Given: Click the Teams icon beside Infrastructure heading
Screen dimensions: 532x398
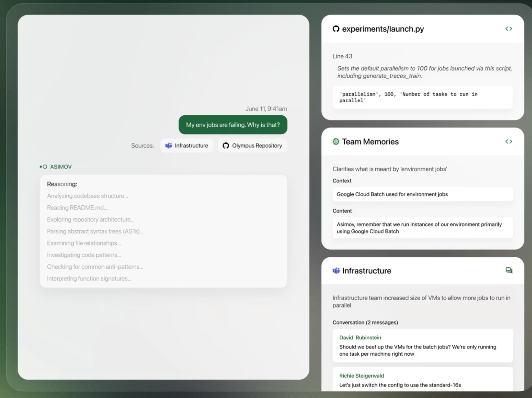Looking at the screenshot, I should click(336, 271).
